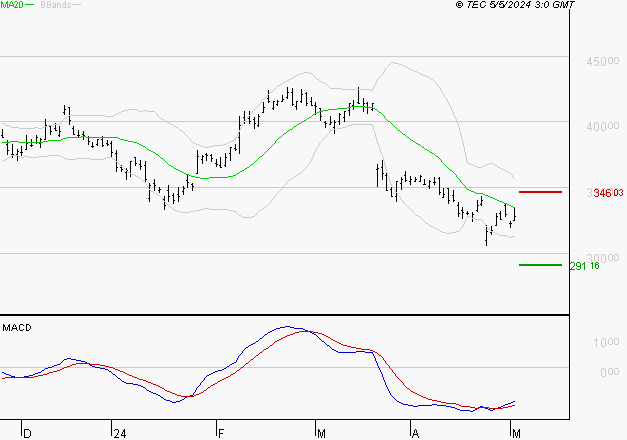This screenshot has width=627, height=440.
Task: Click the 40000 price axis label
Action: (x=603, y=126)
